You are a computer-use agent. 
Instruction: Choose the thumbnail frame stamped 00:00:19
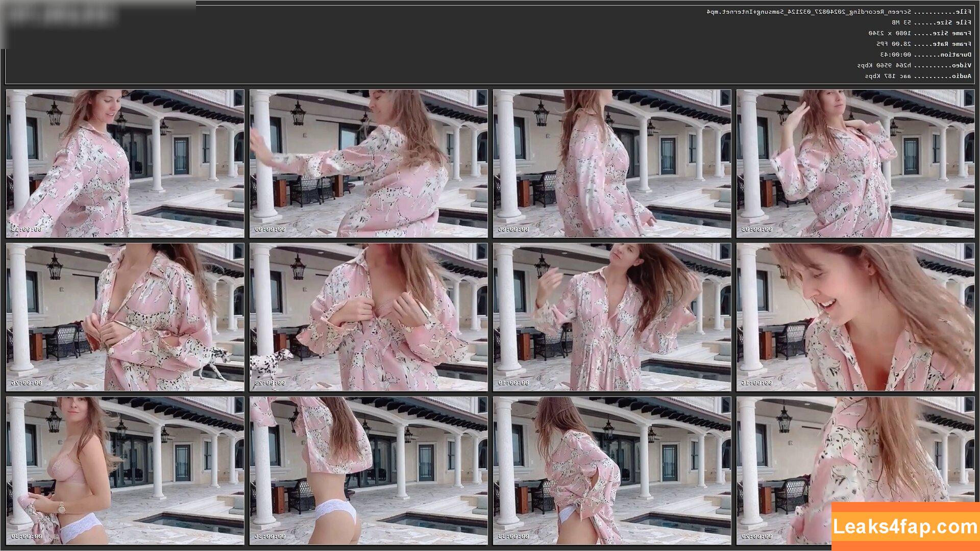click(x=612, y=317)
